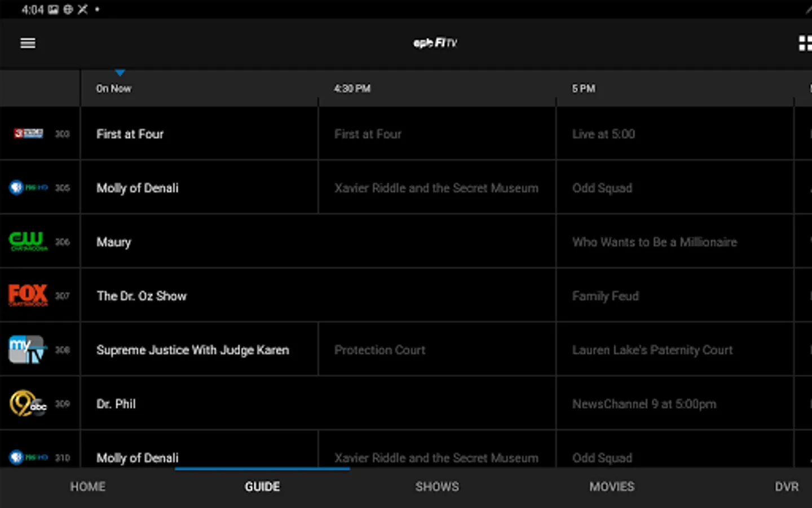
Task: Select the 5 PM time header
Action: coord(584,89)
